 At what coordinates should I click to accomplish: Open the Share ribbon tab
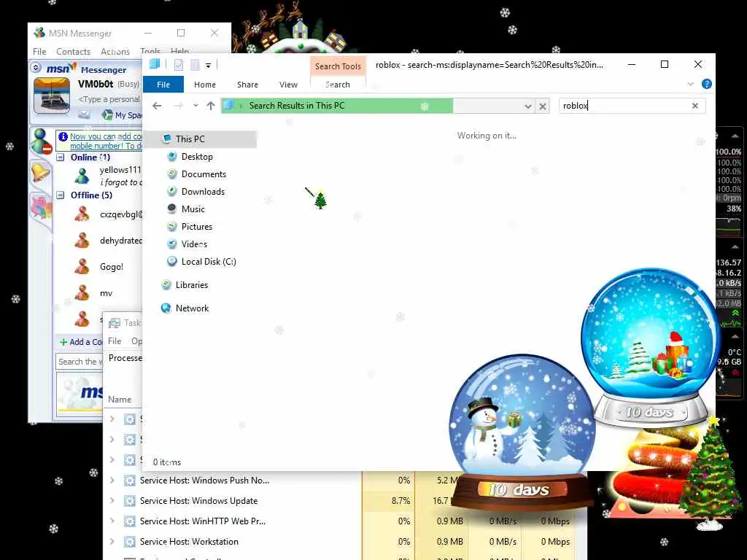[248, 85]
